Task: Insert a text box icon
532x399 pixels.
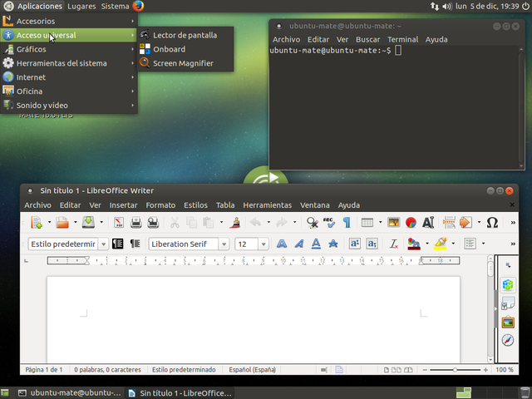Action: [x=428, y=223]
